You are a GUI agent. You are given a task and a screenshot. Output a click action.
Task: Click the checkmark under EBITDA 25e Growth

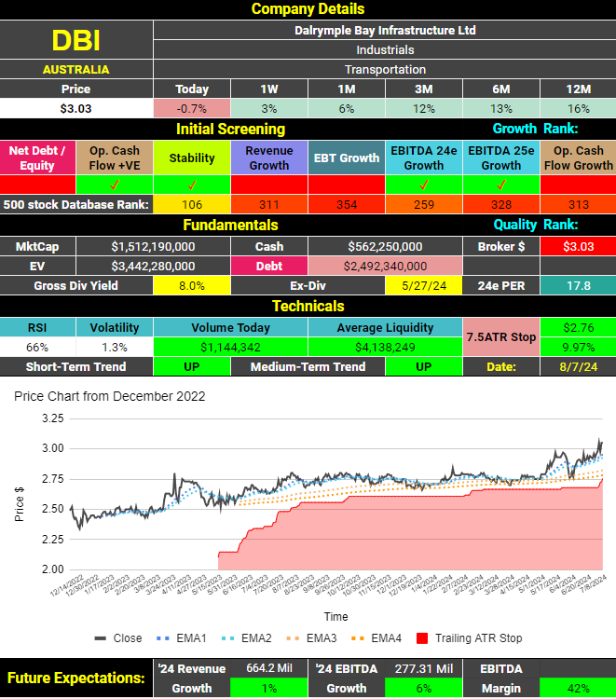501,185
